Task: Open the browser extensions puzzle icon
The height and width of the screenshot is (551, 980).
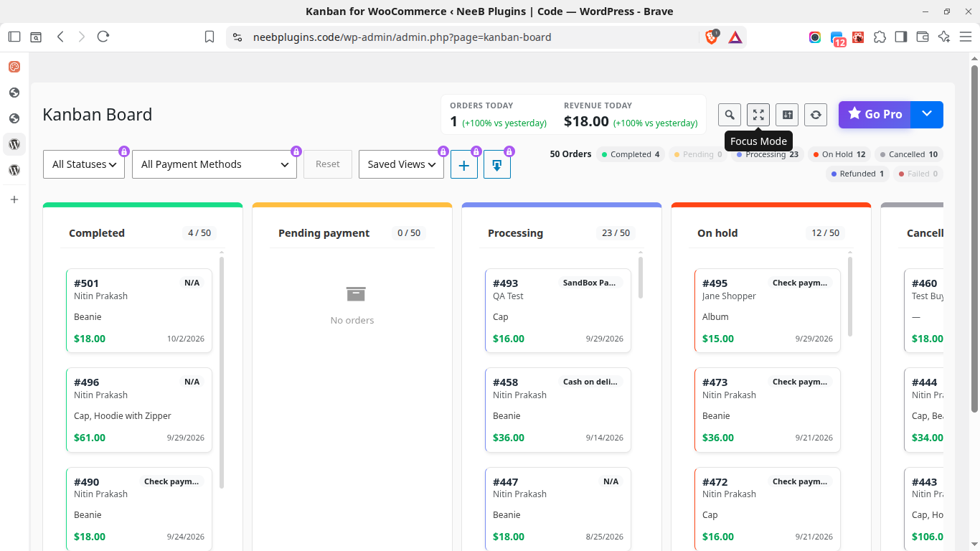Action: click(880, 37)
